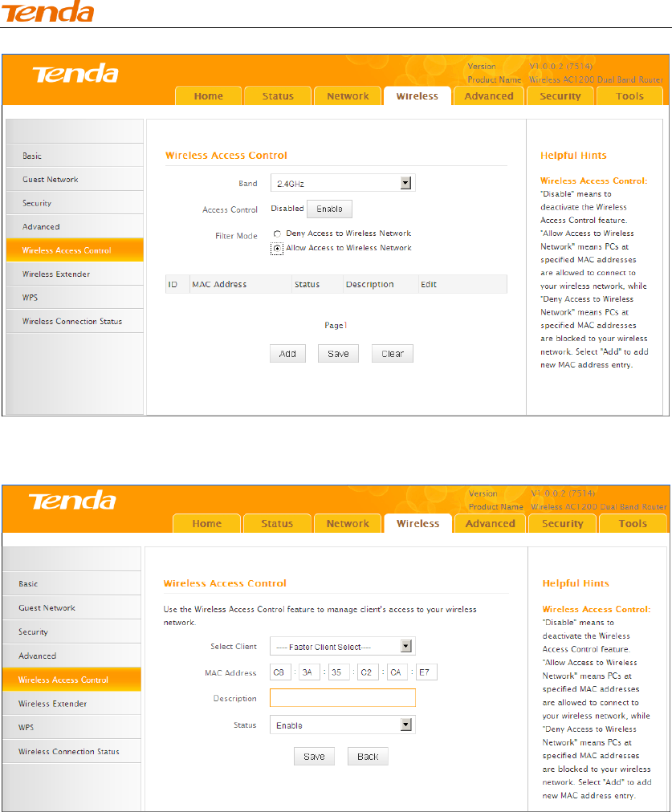Select Wireless Extender in lower sidebar

point(71,703)
